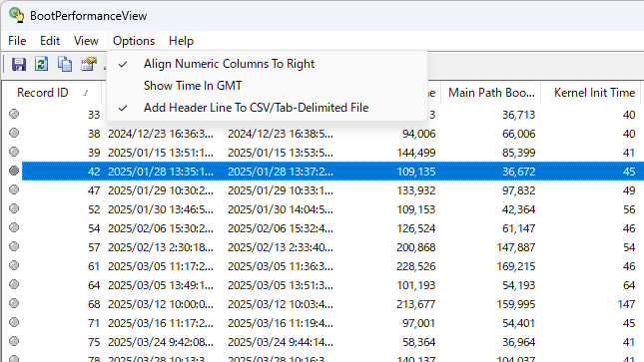The width and height of the screenshot is (644, 362).
Task: Click the row icon for record 75
Action: click(14, 341)
